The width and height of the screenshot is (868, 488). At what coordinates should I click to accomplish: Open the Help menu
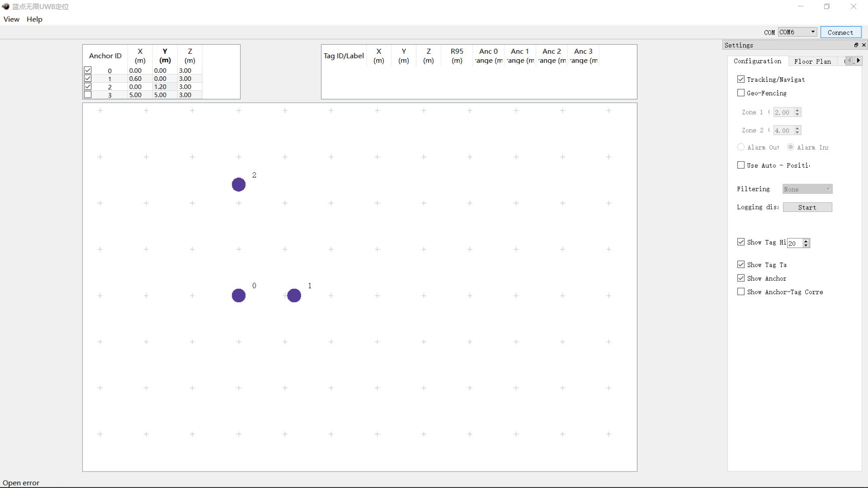(x=35, y=19)
